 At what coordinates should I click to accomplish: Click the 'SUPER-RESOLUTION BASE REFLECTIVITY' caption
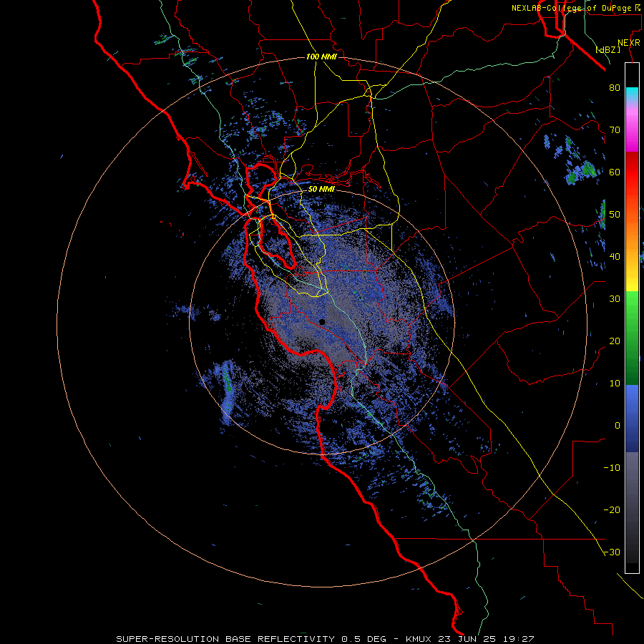(x=225, y=639)
